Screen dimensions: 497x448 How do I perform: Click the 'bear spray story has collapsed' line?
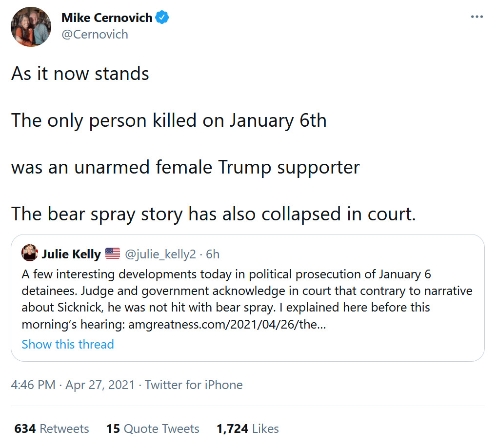pos(213,214)
